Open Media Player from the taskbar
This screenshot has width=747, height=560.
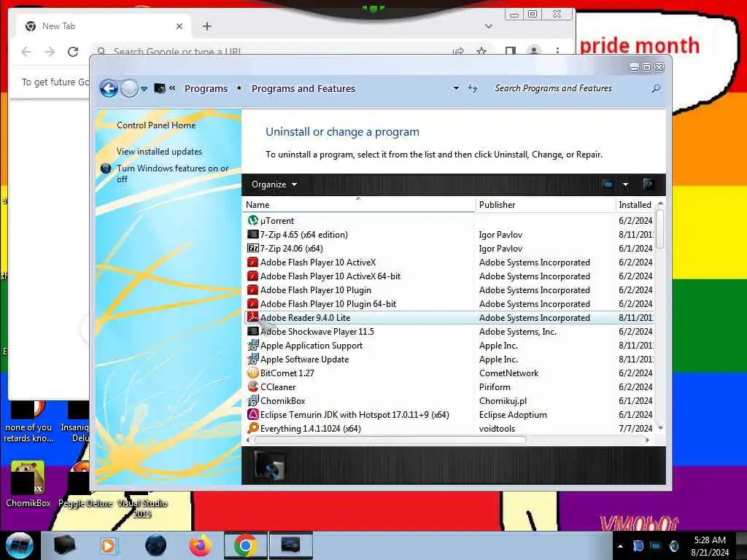[x=108, y=545]
